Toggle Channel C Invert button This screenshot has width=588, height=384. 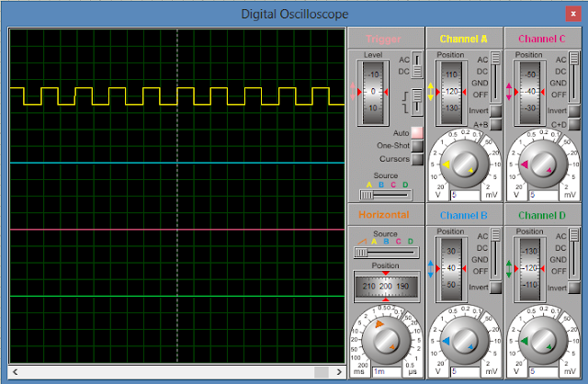(573, 111)
